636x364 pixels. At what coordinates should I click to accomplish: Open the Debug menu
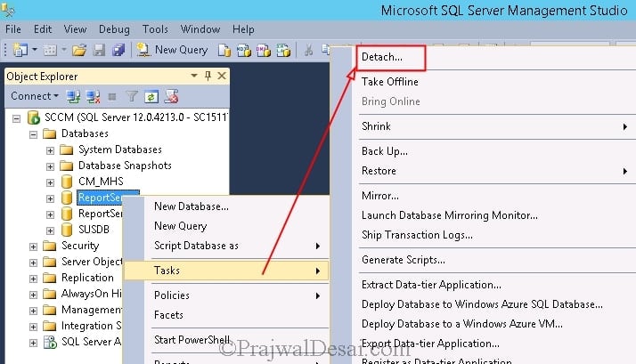[114, 29]
